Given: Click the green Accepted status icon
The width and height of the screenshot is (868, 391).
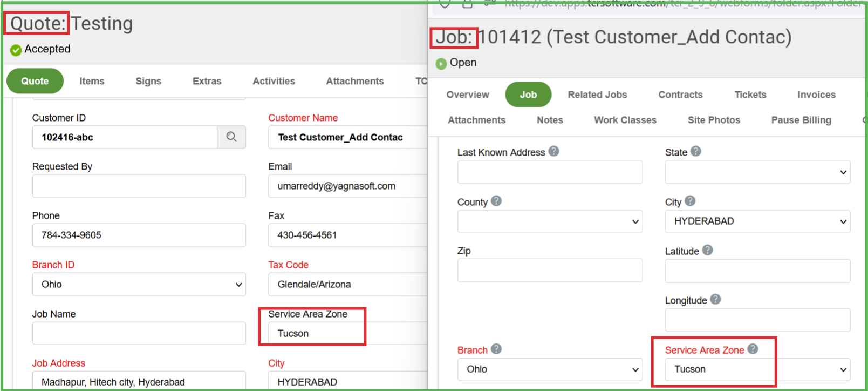Looking at the screenshot, I should coord(16,50).
